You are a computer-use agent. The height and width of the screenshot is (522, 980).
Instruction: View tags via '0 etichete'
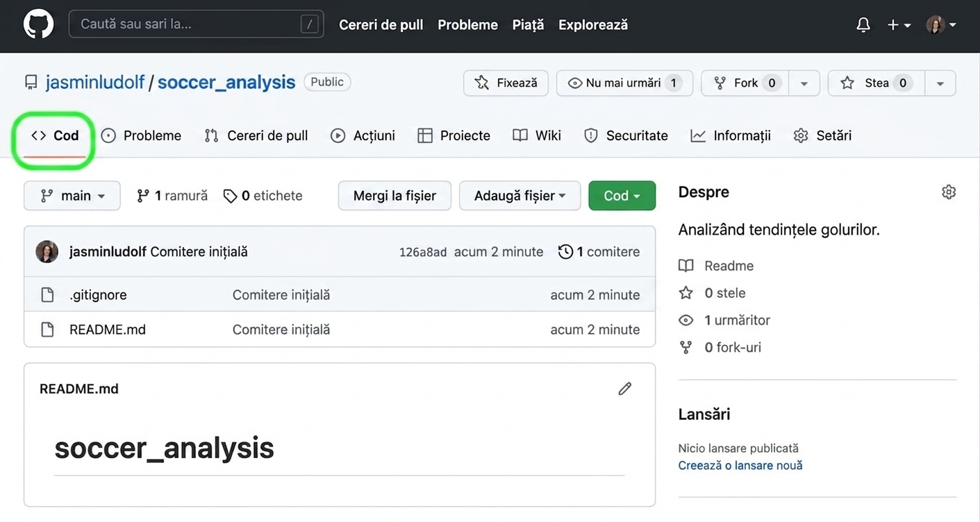coord(263,196)
